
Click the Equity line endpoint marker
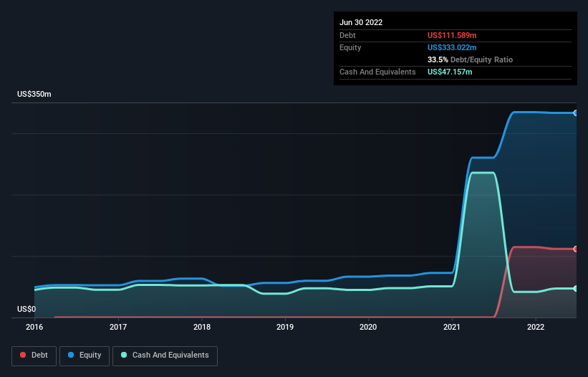(576, 113)
